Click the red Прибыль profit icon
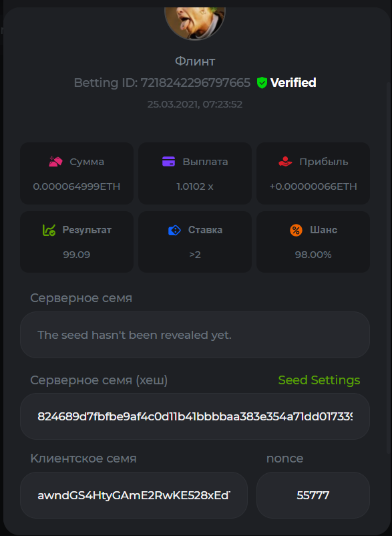Screen dimensions: 392x536 click(285, 161)
